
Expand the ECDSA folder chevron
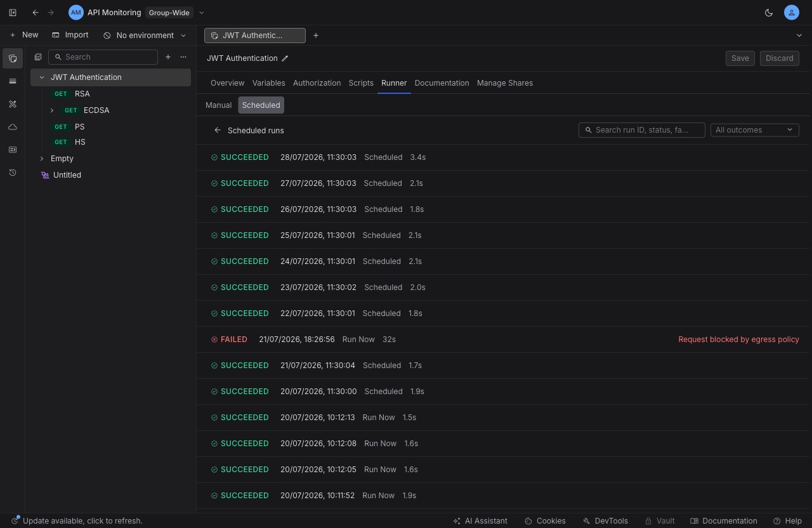tap(52, 110)
